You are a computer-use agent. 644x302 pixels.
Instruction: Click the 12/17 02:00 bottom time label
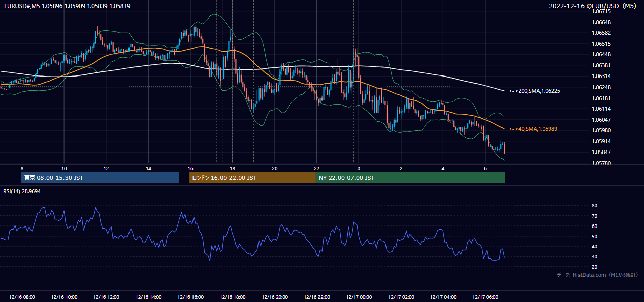401,297
